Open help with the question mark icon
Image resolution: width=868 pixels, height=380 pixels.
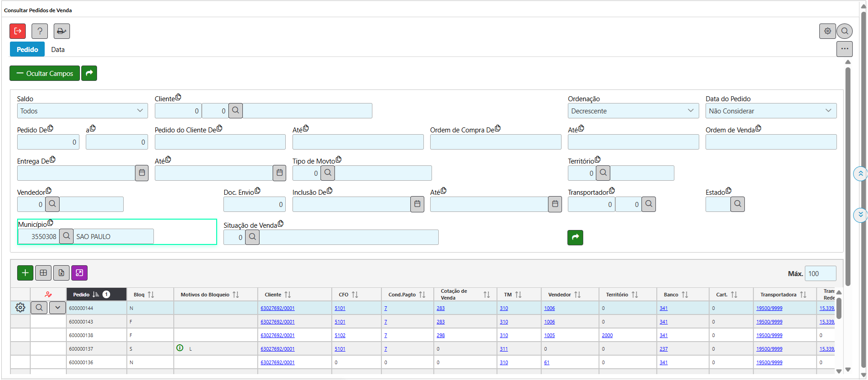coord(40,31)
